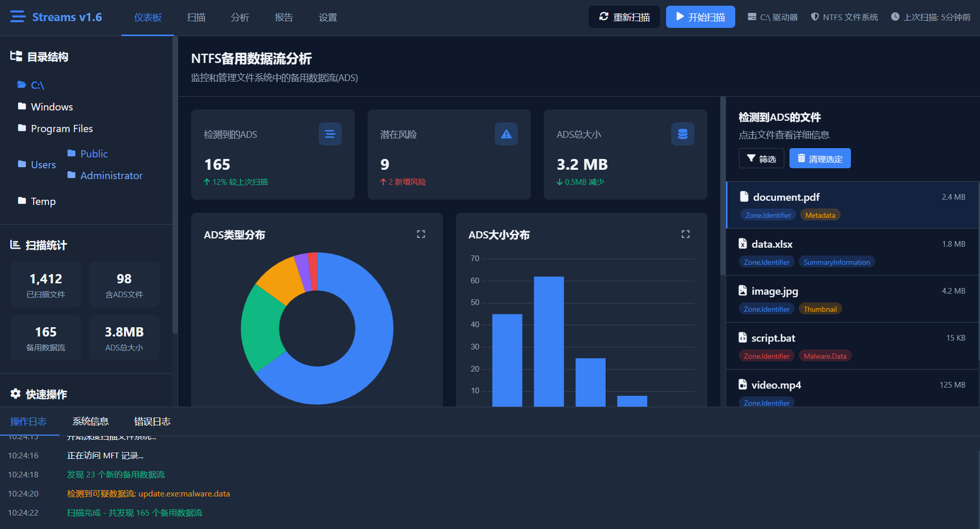
Task: Click the log entry 正在访问 MFT 记录
Action: (x=105, y=456)
